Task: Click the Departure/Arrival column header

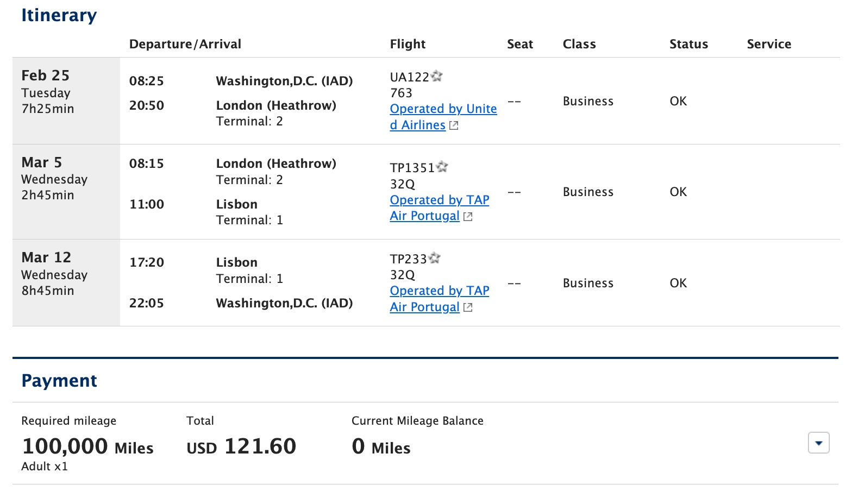Action: [185, 44]
